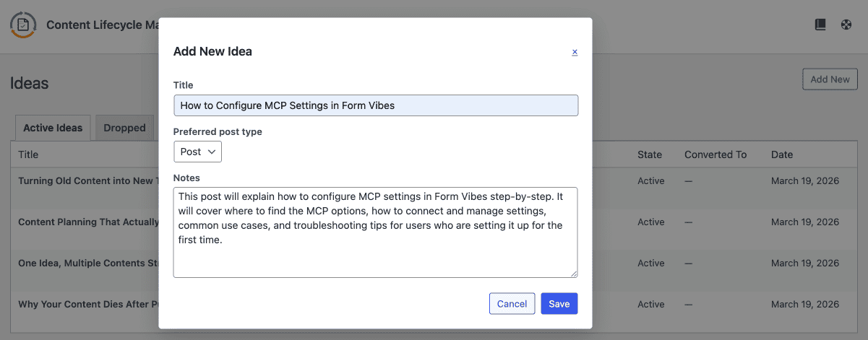Click the Date column header
This screenshot has height=340, width=868.
[x=782, y=154]
